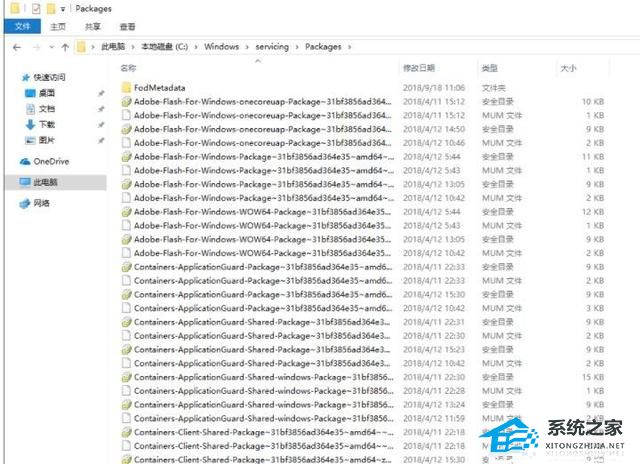Click the 图片 pictures icon in the sidebar

pos(30,140)
